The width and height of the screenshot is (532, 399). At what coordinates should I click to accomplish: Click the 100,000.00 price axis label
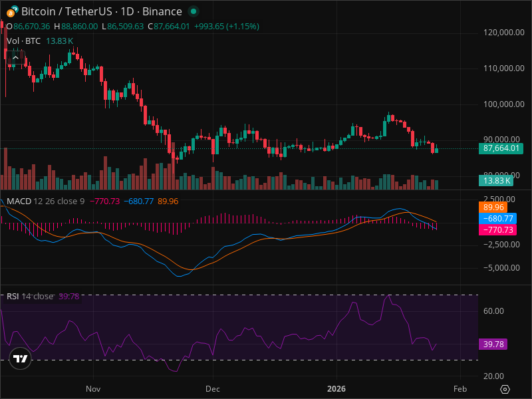pos(504,104)
